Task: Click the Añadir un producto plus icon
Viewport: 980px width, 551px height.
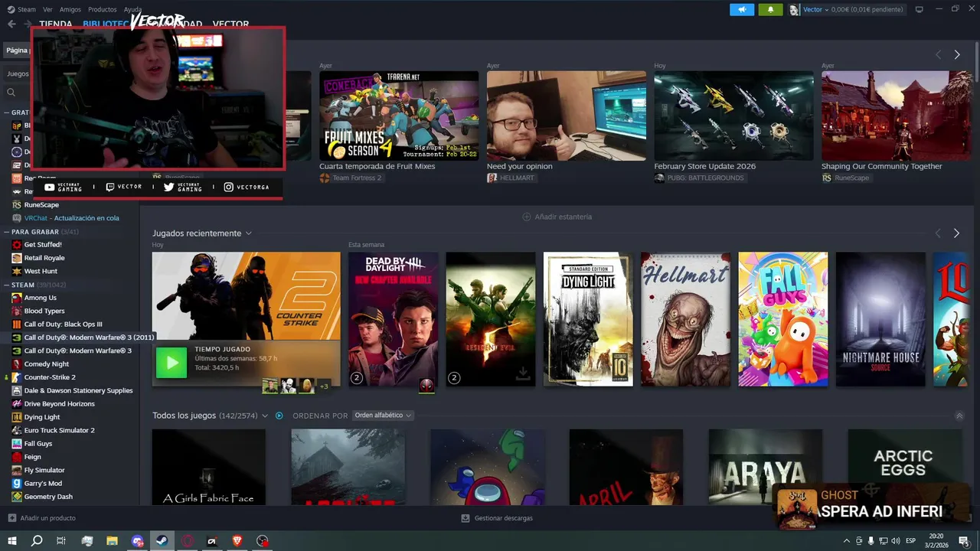Action: pos(11,518)
